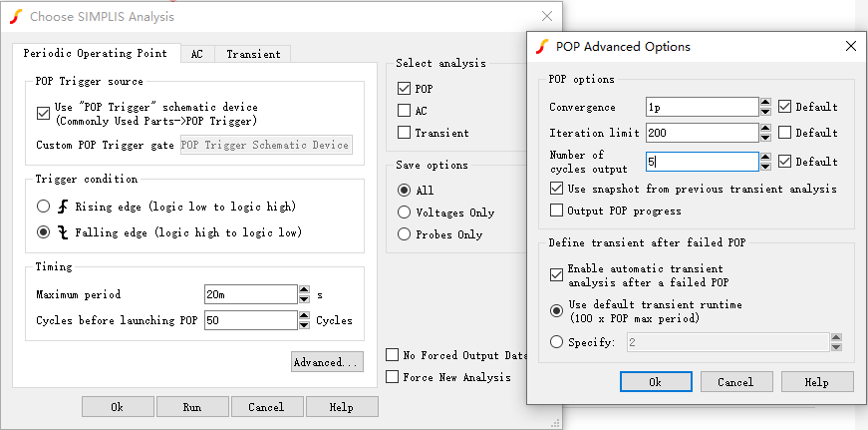Screen dimensions: 868x430
Task: Toggle Enable automatic transient analysis after failed POP
Action: [x=556, y=274]
